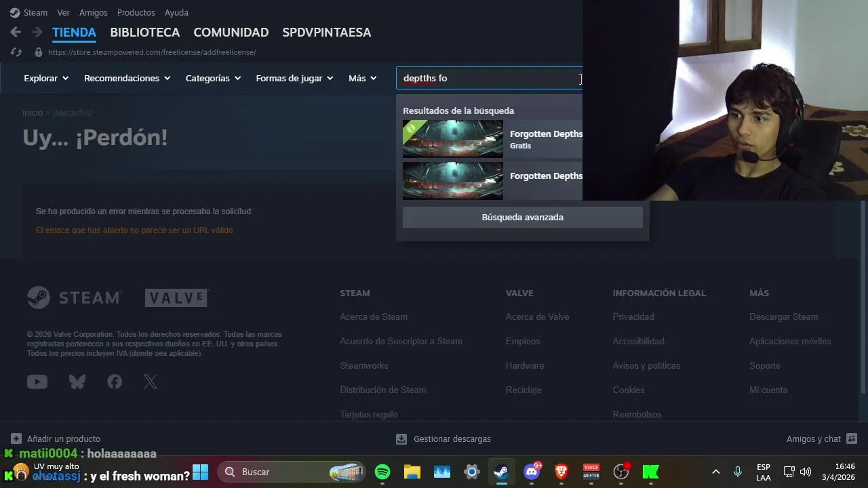Open the Descargar Steam link

click(x=784, y=317)
